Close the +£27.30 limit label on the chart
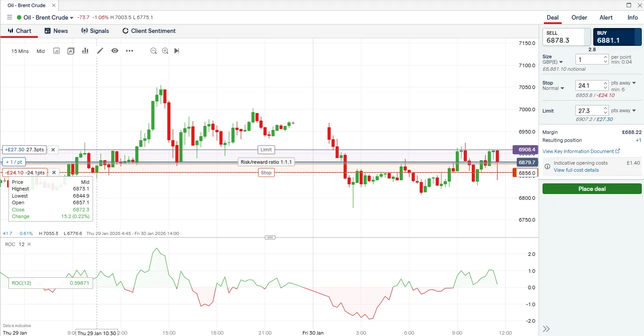 (x=53, y=150)
